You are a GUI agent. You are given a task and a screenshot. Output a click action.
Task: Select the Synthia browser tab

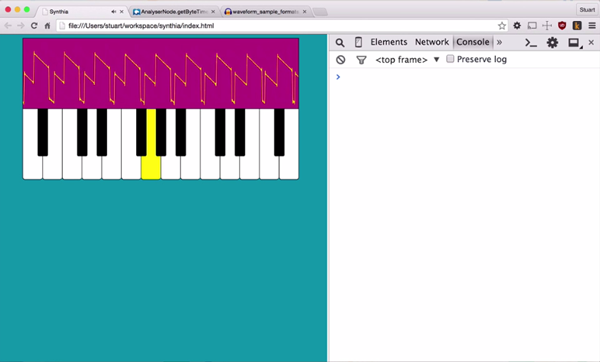coord(81,12)
